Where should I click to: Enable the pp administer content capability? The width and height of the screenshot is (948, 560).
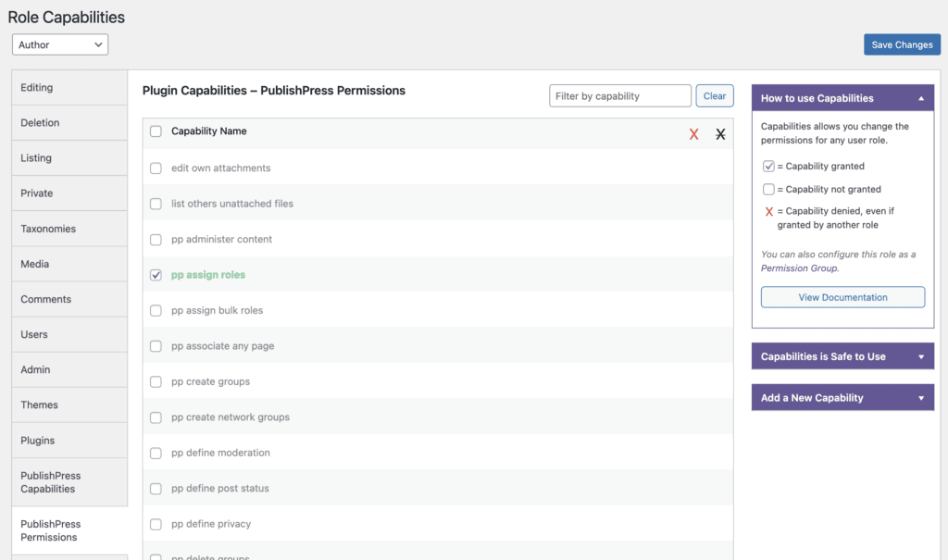tap(155, 239)
